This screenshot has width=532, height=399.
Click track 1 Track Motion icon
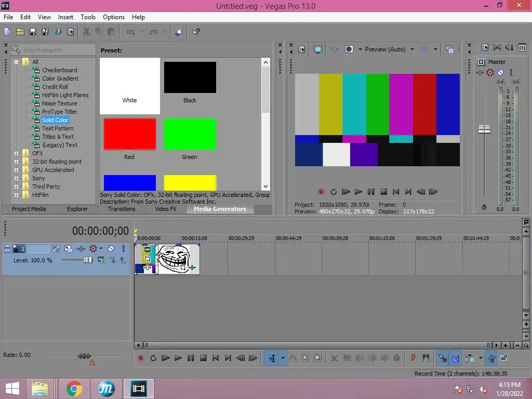(68, 249)
